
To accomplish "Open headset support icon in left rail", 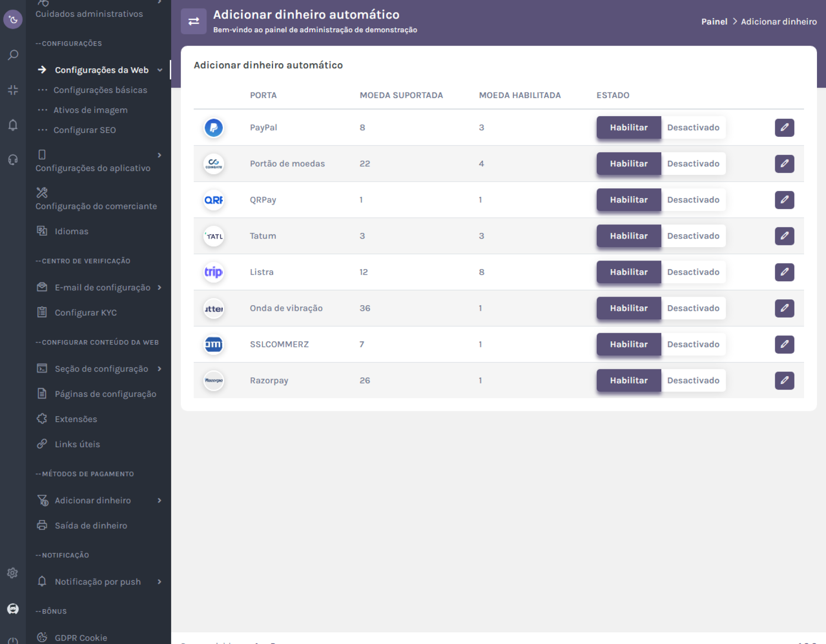I will (x=13, y=160).
